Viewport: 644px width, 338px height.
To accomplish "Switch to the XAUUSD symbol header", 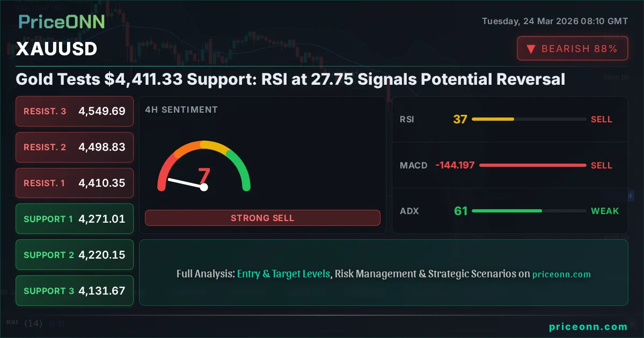I will (x=56, y=49).
